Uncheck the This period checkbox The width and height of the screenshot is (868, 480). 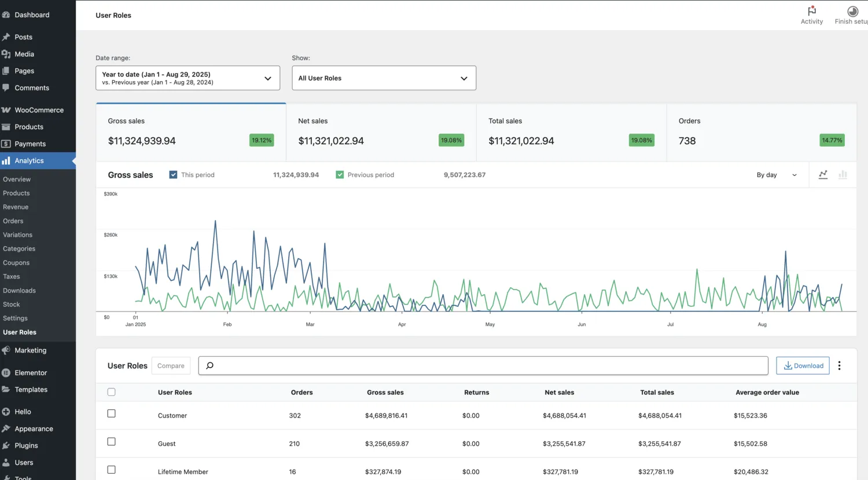173,175
